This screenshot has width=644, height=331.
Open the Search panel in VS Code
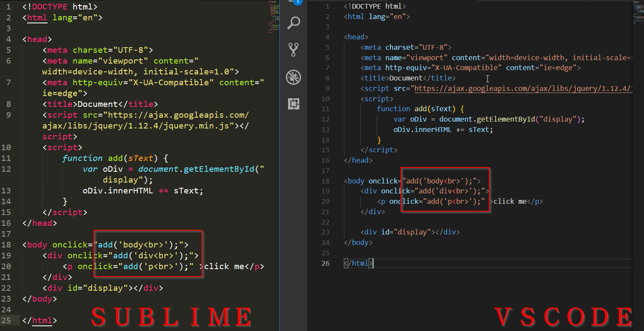pyautogui.click(x=294, y=23)
